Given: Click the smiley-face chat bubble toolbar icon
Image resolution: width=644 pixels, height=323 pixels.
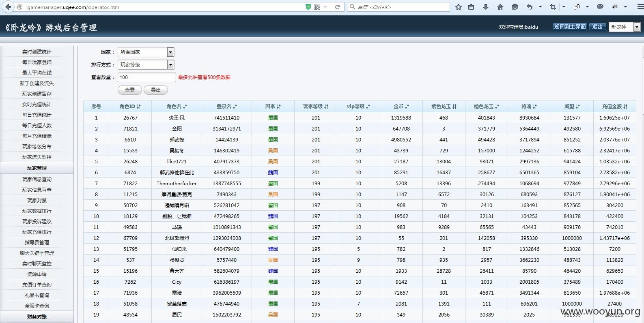Looking at the screenshot, I should pyautogui.click(x=515, y=7).
